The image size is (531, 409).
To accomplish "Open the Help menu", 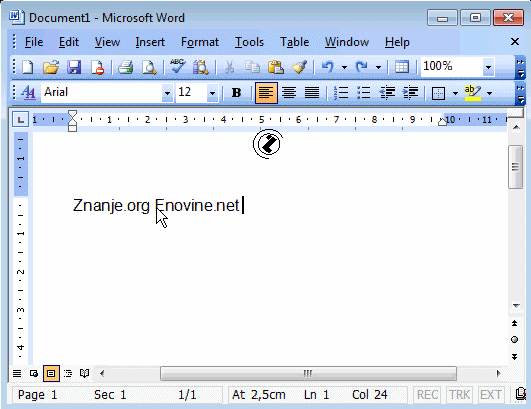I will (x=397, y=42).
